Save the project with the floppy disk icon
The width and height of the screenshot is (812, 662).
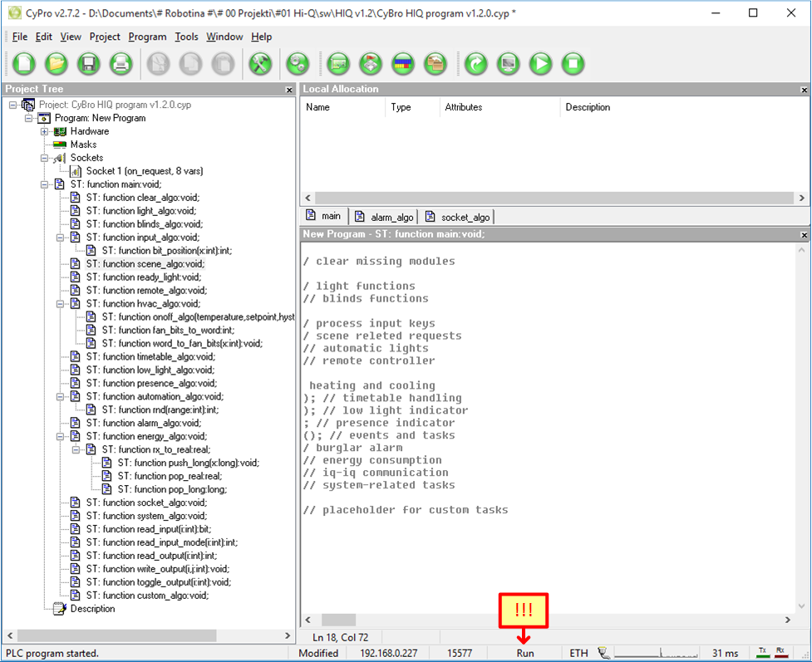click(89, 63)
